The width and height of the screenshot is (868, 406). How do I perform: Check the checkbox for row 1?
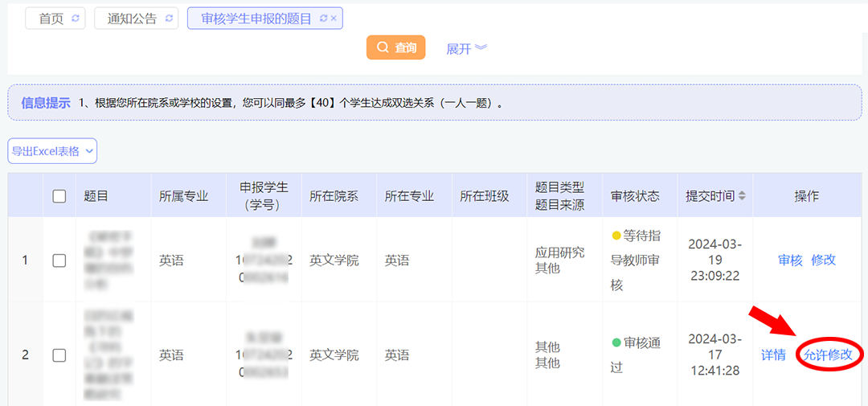point(59,260)
